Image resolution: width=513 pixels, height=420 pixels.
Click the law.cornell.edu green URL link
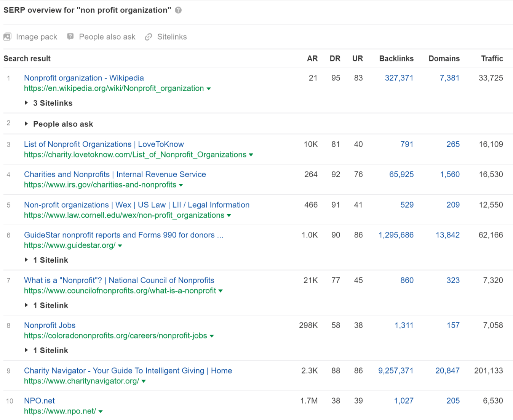tap(123, 215)
